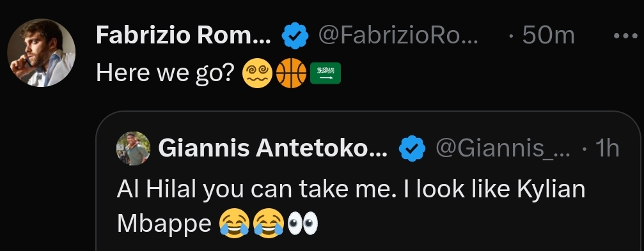Viewport: 644px width, 251px height.
Task: Open the @Giannis_... handle
Action: tap(503, 148)
